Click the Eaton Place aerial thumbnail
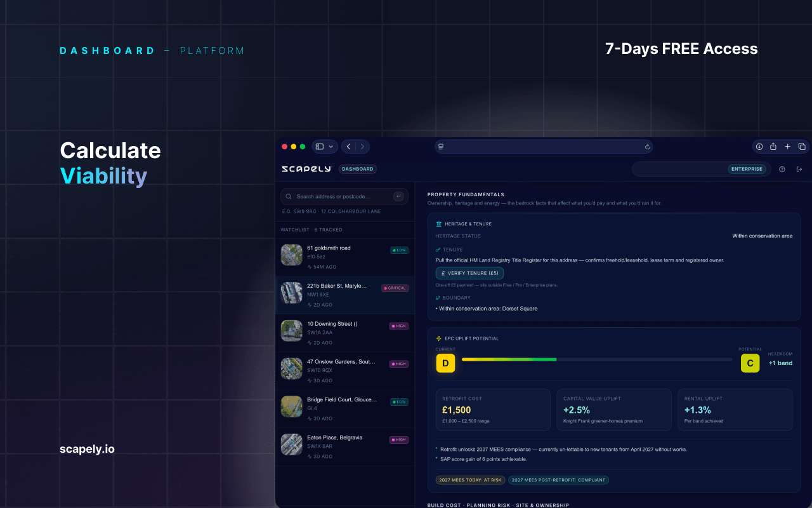The width and height of the screenshot is (812, 508). [292, 444]
